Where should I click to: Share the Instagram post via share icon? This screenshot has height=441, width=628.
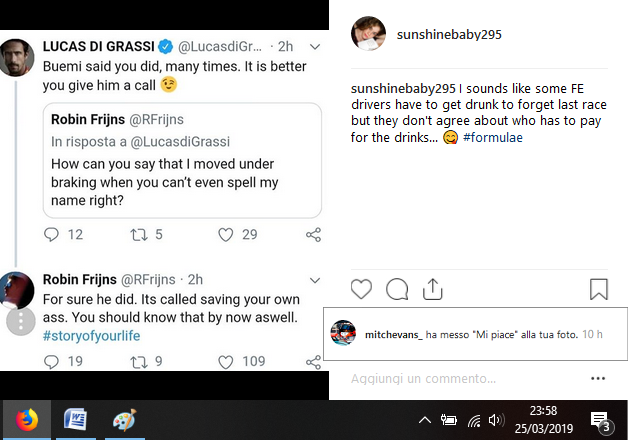click(432, 289)
